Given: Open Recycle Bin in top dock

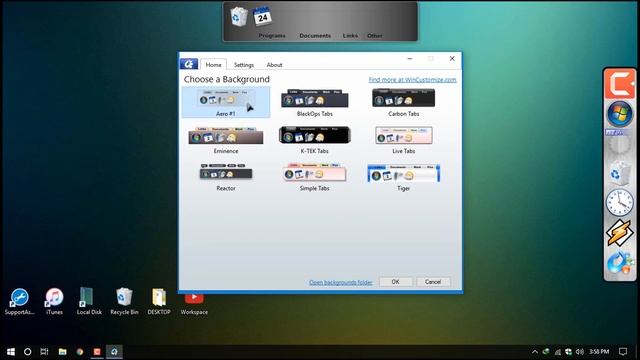Looking at the screenshot, I should (x=239, y=17).
